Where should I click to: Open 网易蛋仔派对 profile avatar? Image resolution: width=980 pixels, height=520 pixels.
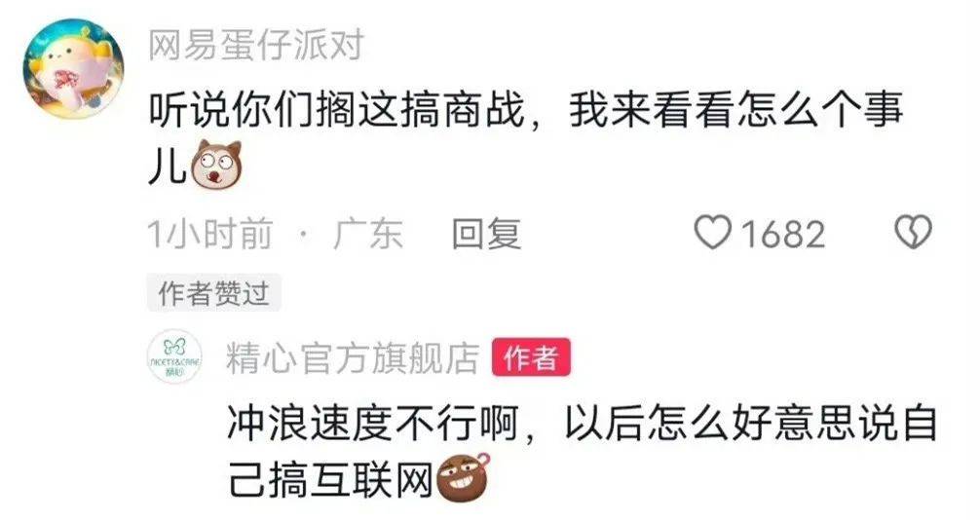click(73, 68)
